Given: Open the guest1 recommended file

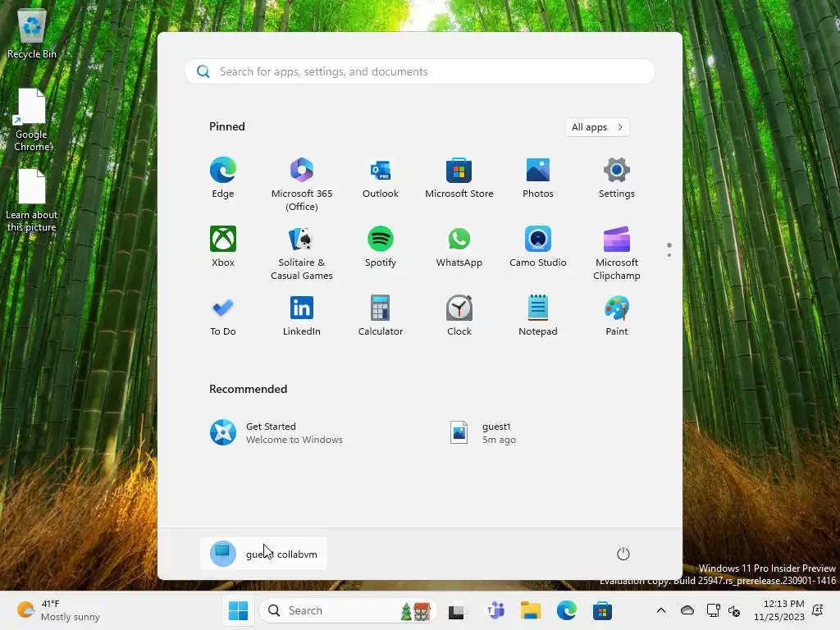Looking at the screenshot, I should click(482, 433).
